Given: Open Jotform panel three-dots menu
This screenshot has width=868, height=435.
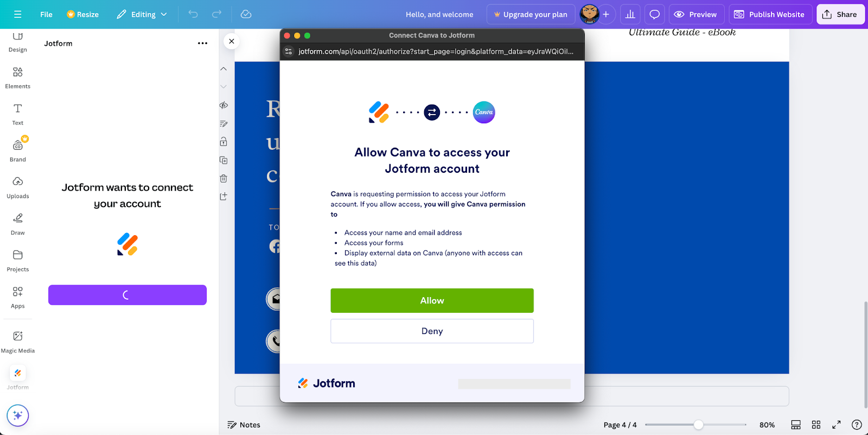Looking at the screenshot, I should [202, 43].
